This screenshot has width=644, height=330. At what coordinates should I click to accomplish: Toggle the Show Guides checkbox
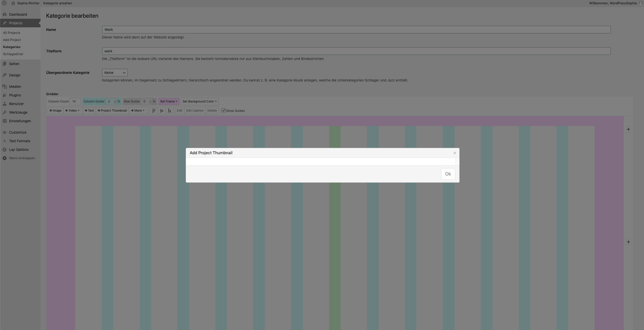[x=223, y=110]
